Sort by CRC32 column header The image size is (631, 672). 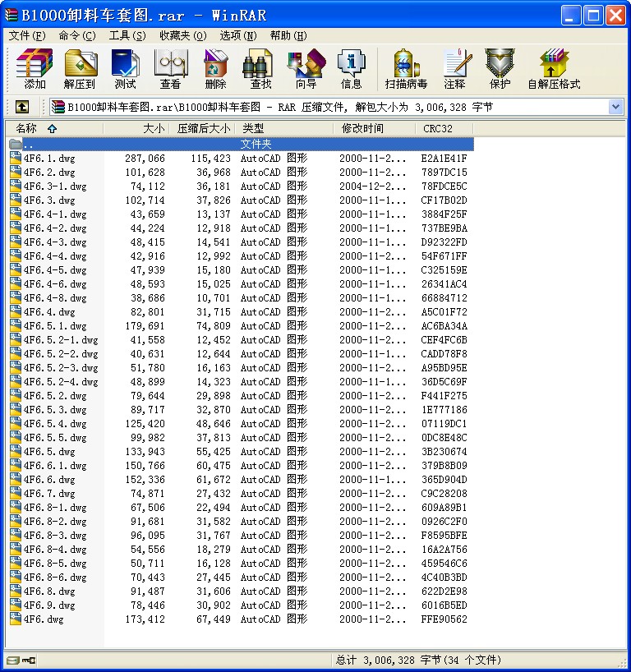tap(444, 128)
